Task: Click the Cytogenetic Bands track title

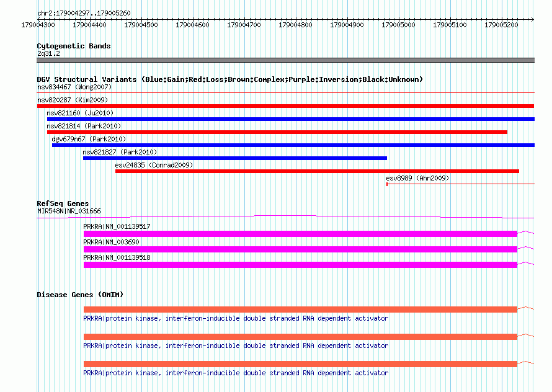Action: point(74,46)
